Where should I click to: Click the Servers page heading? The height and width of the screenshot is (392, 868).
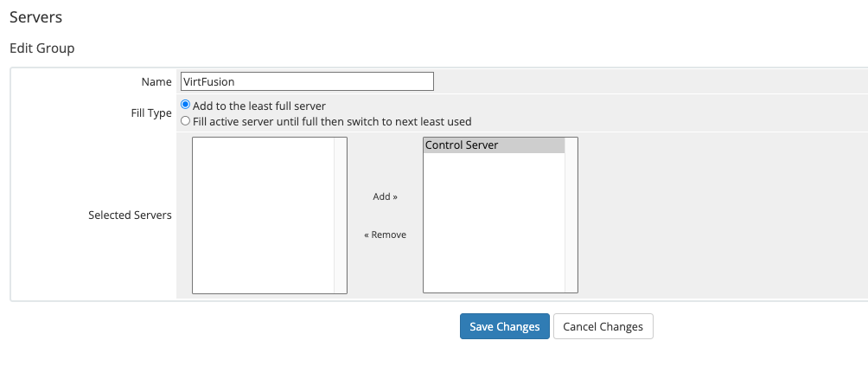pos(36,17)
